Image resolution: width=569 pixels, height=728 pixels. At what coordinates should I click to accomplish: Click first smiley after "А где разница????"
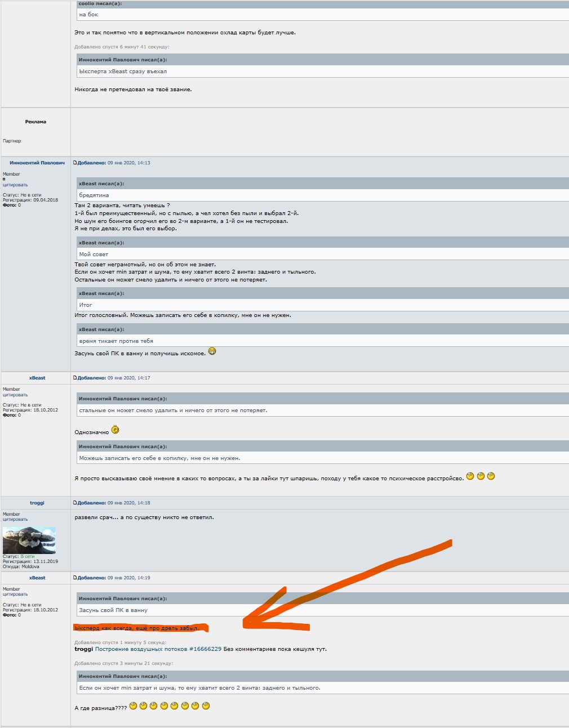[133, 705]
